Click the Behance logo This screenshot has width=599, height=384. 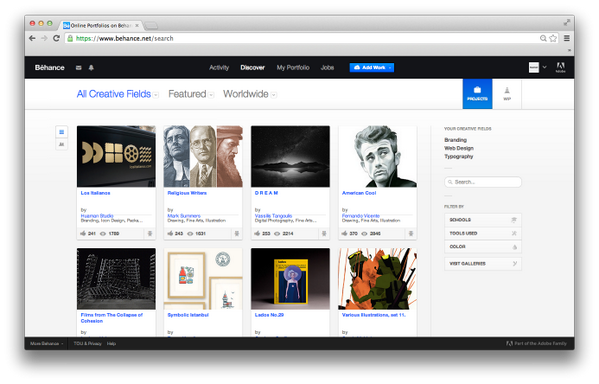(x=50, y=68)
